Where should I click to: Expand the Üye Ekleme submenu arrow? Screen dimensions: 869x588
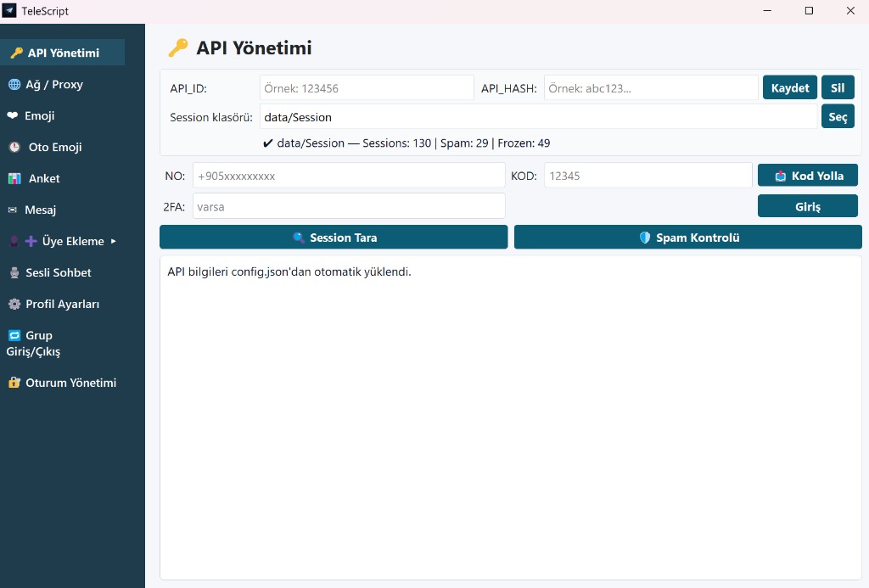click(x=114, y=241)
